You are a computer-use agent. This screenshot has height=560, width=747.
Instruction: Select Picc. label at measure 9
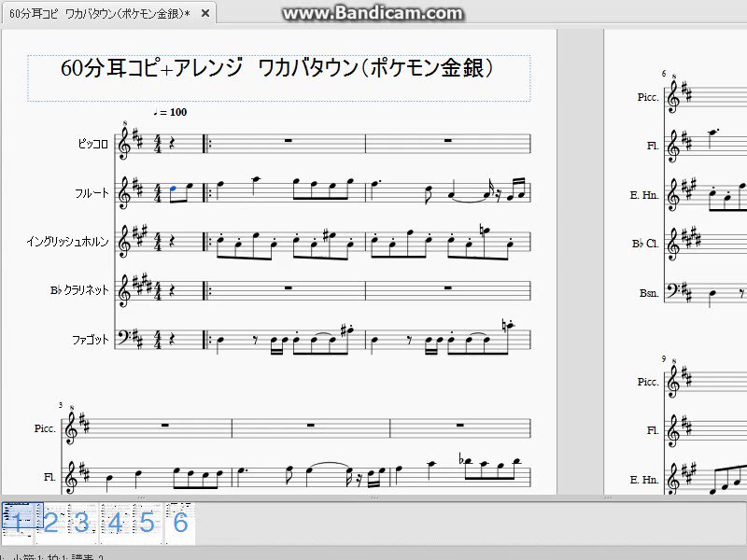click(x=648, y=382)
